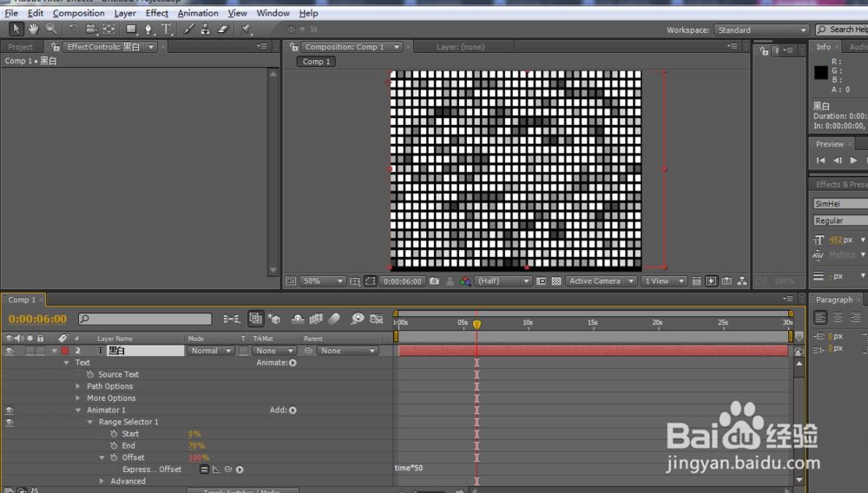This screenshot has height=493, width=868.
Task: Click the Enable Expression equals button
Action: pos(204,470)
